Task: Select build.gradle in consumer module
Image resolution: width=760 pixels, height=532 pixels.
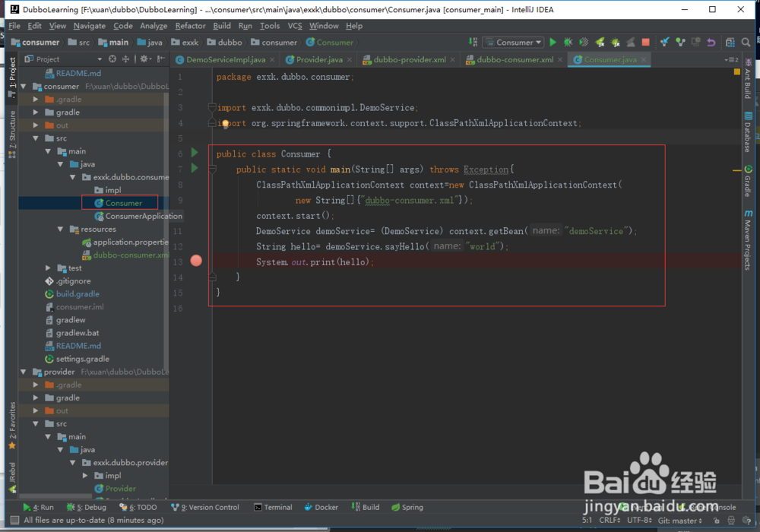Action: 72,294
